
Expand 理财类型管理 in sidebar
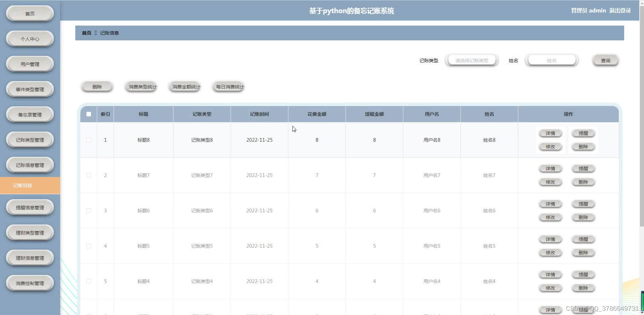[x=30, y=233]
